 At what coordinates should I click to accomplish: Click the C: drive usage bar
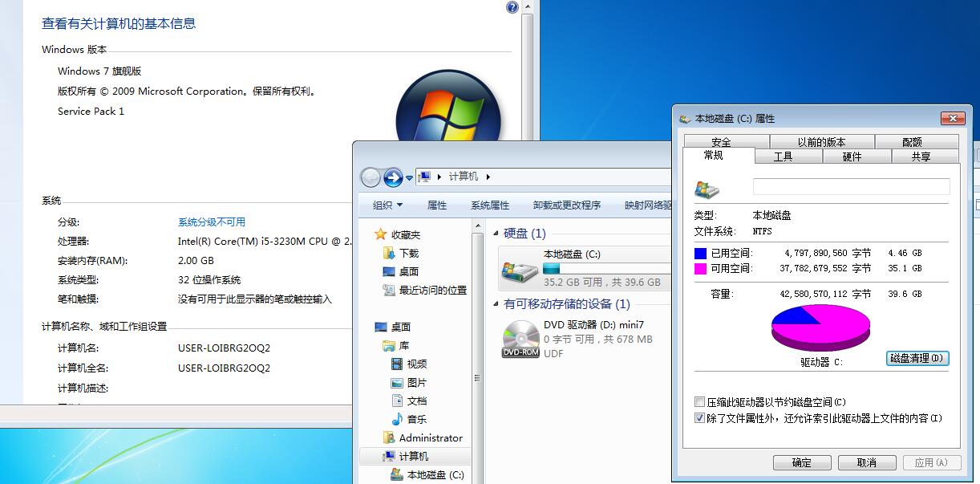pos(606,267)
